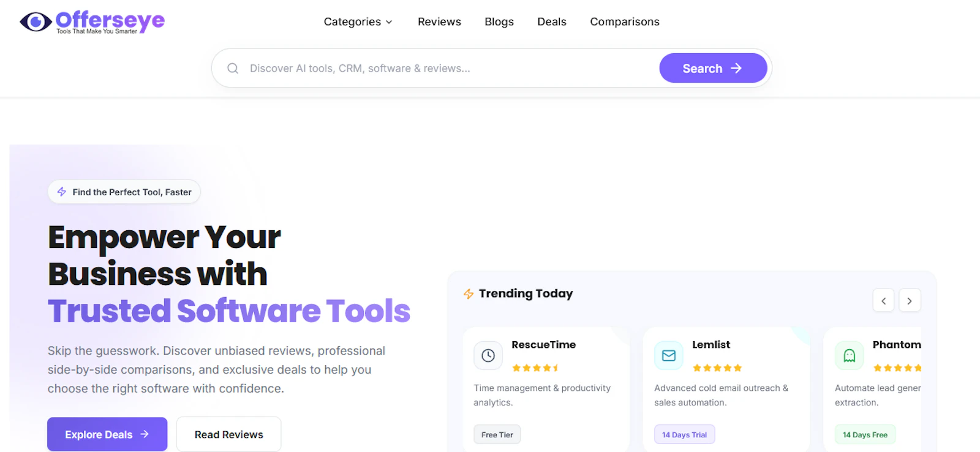Focus the Discover AI tools search field
980x452 pixels.
point(450,69)
